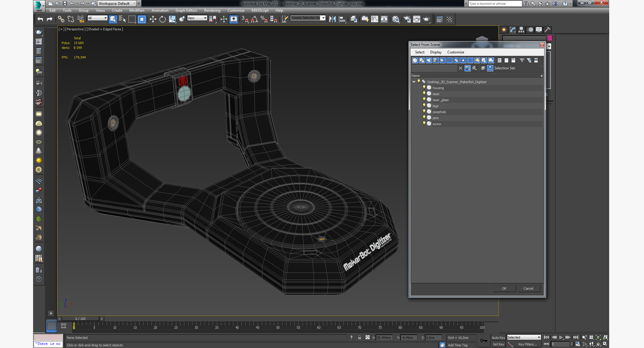
Task: Choose Rectangular Selection Region tool
Action: pyautogui.click(x=132, y=19)
